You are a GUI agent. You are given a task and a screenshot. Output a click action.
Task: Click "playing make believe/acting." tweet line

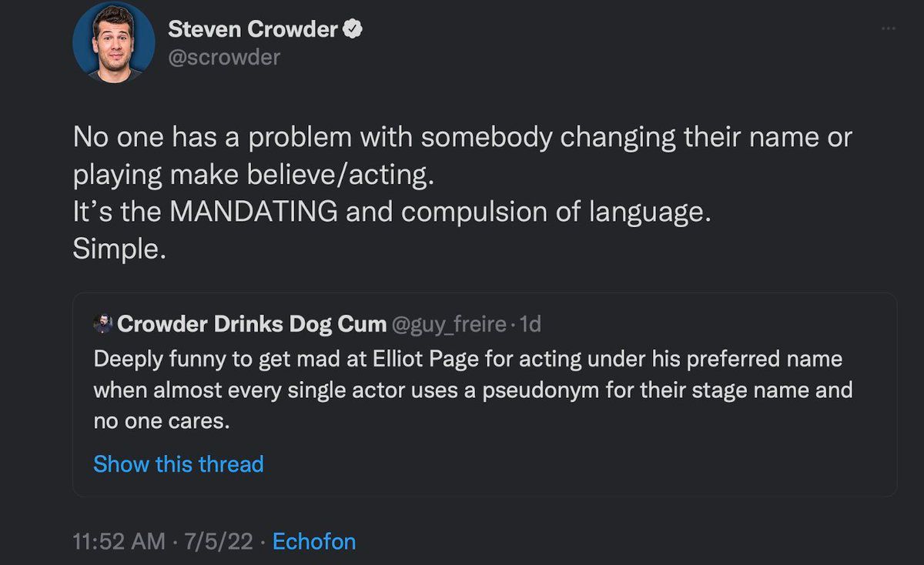[x=253, y=176]
